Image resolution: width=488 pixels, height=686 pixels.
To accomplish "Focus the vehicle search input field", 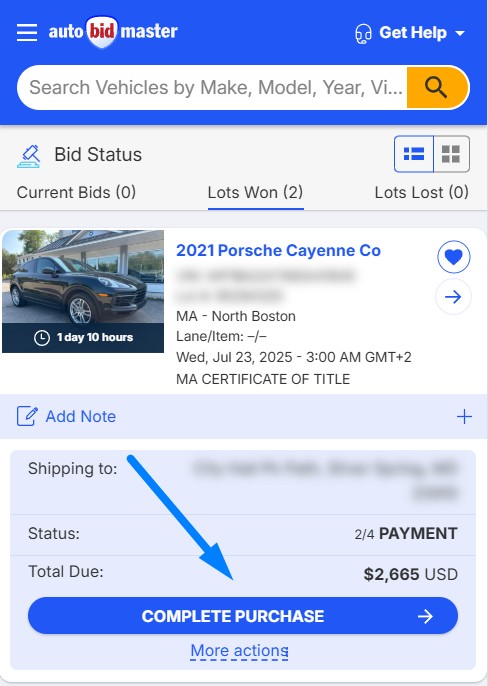I will [x=212, y=87].
